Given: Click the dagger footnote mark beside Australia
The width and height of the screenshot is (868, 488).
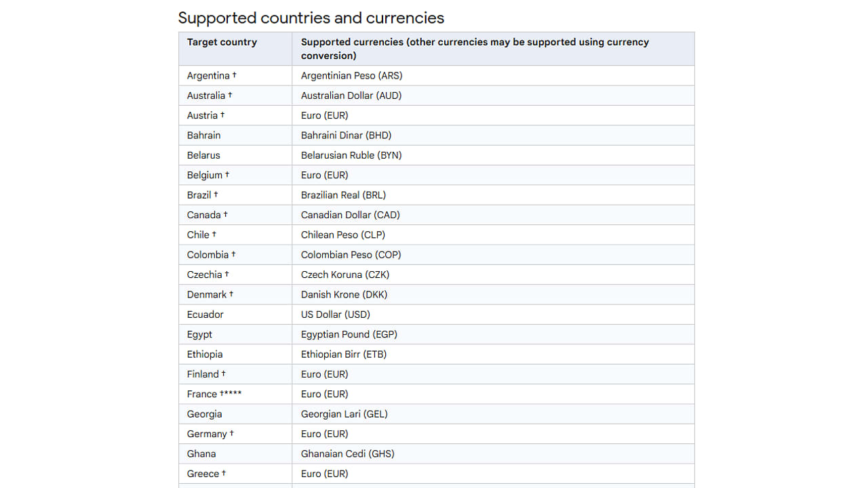Looking at the screenshot, I should (230, 95).
